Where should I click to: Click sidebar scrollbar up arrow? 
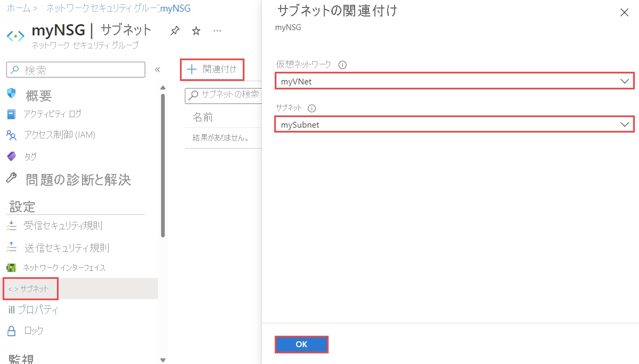[162, 88]
